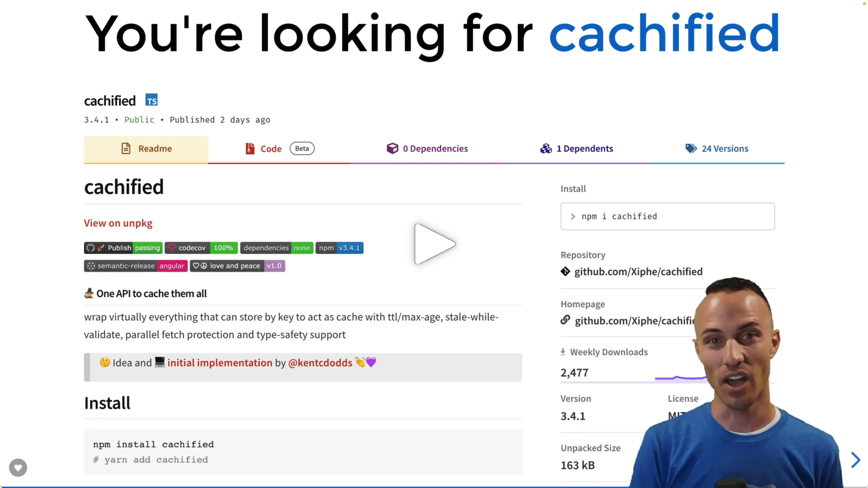This screenshot has width=868, height=488.
Task: Click the homepage chain link icon
Action: click(x=565, y=320)
